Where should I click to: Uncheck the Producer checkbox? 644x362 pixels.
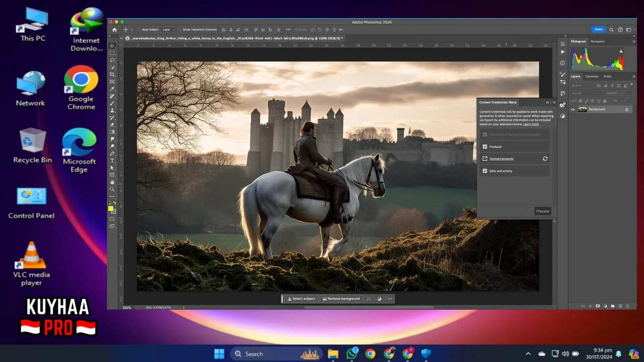485,147
